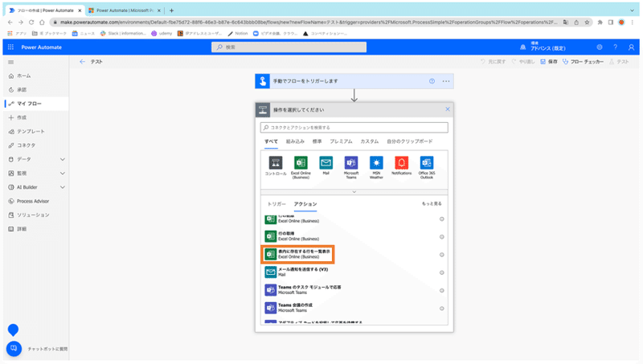Open info icon for Teams 会議の作成
The height and width of the screenshot is (364, 643).
pos(441,309)
